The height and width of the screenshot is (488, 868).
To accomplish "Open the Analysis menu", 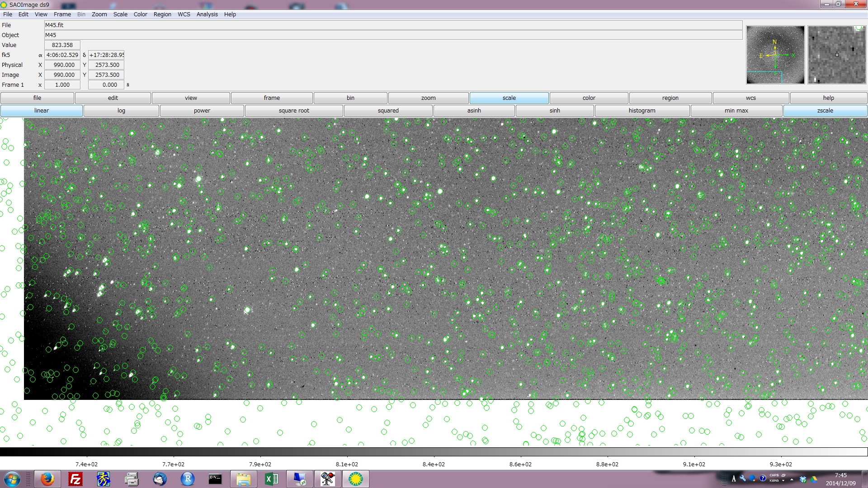I will coord(207,14).
